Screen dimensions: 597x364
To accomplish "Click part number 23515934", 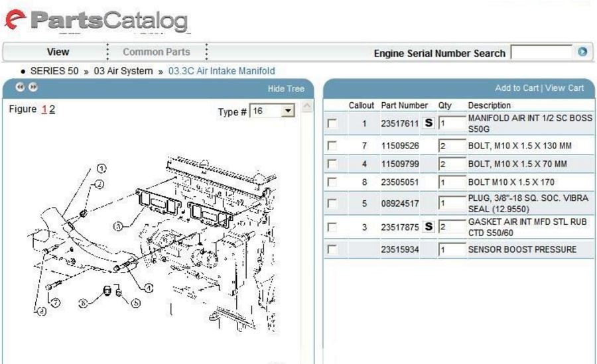I will (400, 249).
